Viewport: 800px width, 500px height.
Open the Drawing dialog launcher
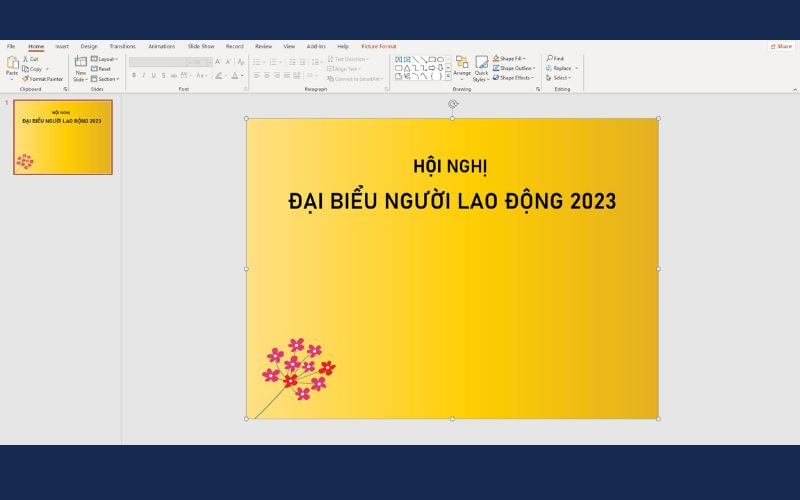[x=538, y=89]
